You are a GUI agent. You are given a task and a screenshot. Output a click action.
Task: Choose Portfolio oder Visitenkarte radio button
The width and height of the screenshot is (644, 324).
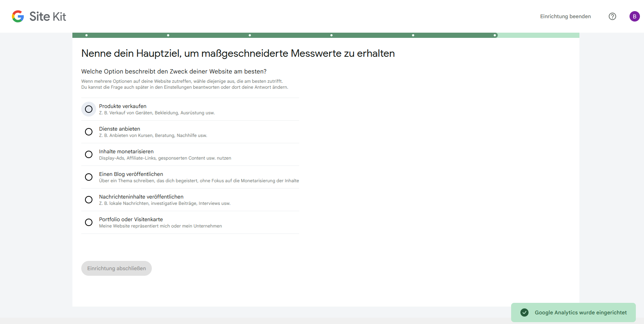click(x=89, y=222)
